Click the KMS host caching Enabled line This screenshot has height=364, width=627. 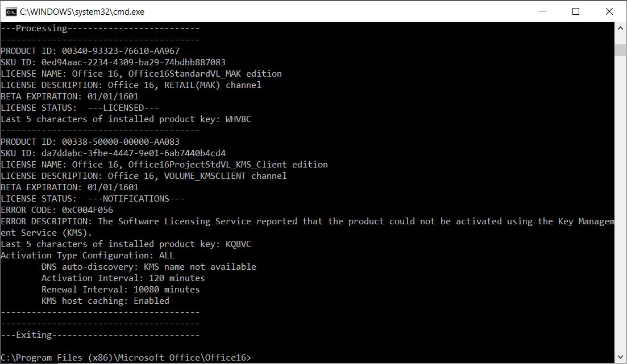[105, 301]
